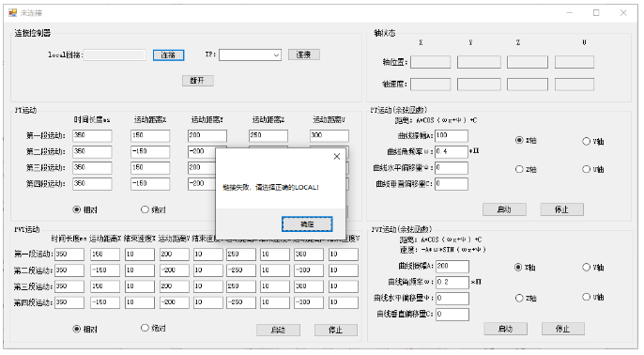Screen dimensions: 644x355
Task: Focus PVT first-segment 结束速度X field
Action: [140, 255]
